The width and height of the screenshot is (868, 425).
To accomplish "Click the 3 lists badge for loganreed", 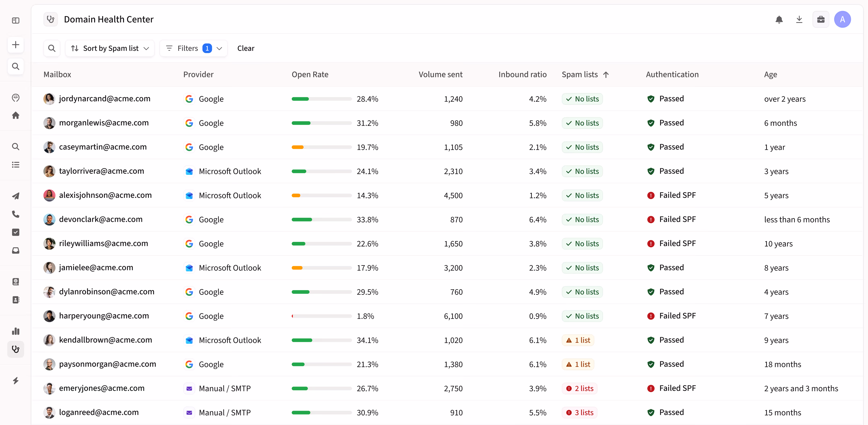I will [579, 413].
